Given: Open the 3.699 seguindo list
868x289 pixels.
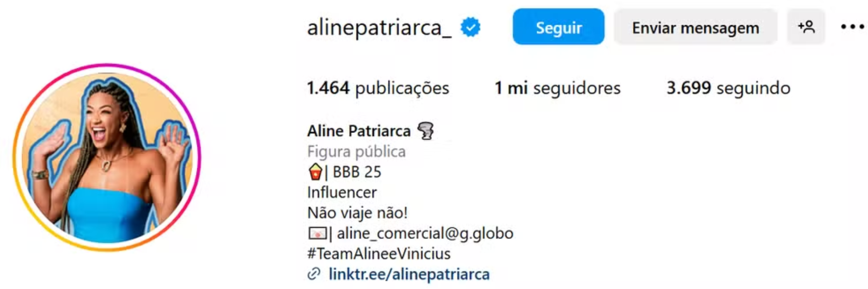Looking at the screenshot, I should pyautogui.click(x=728, y=88).
